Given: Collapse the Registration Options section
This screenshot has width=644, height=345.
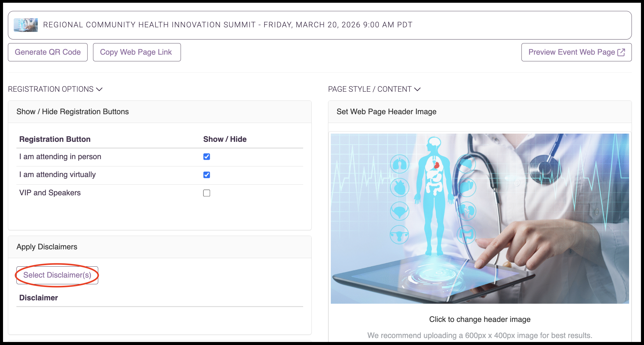Looking at the screenshot, I should pyautogui.click(x=55, y=89).
